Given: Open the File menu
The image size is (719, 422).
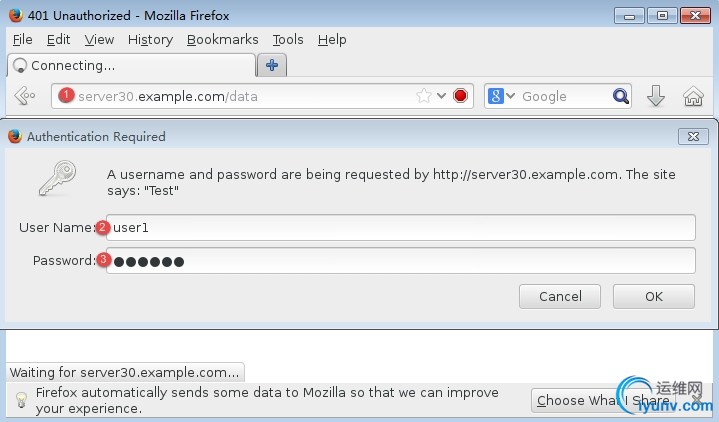Looking at the screenshot, I should (x=22, y=39).
